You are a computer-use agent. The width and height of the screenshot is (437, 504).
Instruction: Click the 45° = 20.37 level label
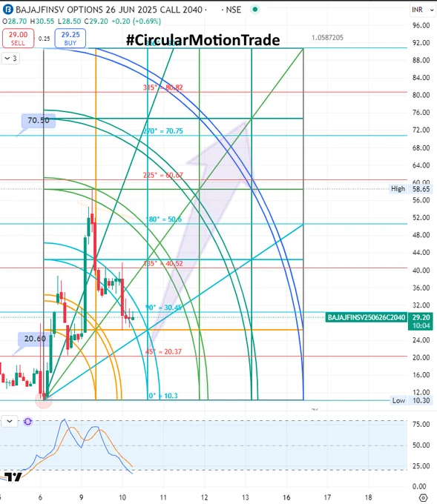click(163, 351)
